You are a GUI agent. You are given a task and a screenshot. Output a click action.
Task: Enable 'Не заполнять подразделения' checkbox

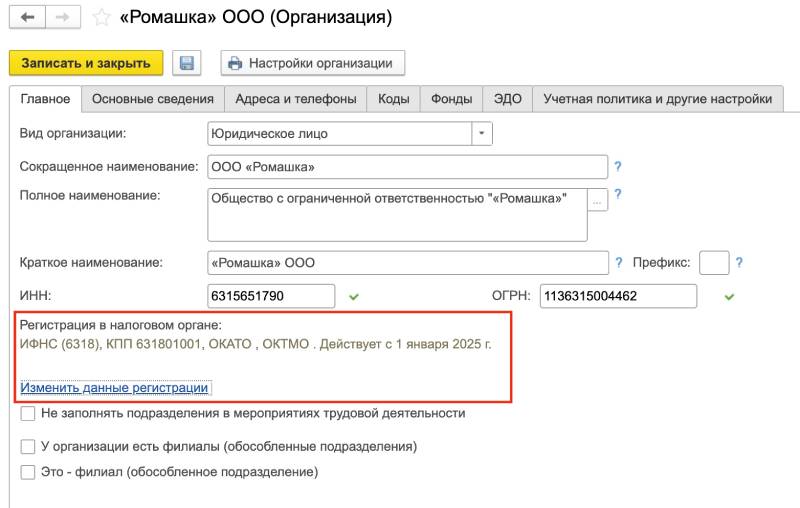point(28,413)
